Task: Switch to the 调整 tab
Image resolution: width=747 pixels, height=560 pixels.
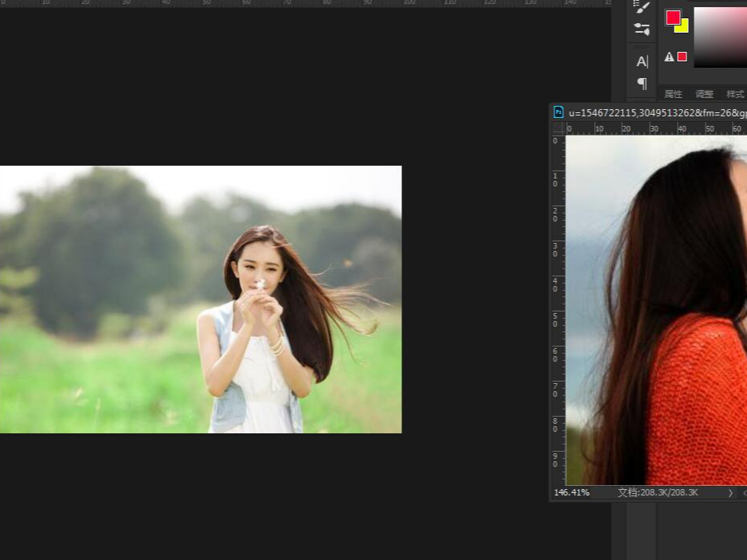Action: click(704, 94)
